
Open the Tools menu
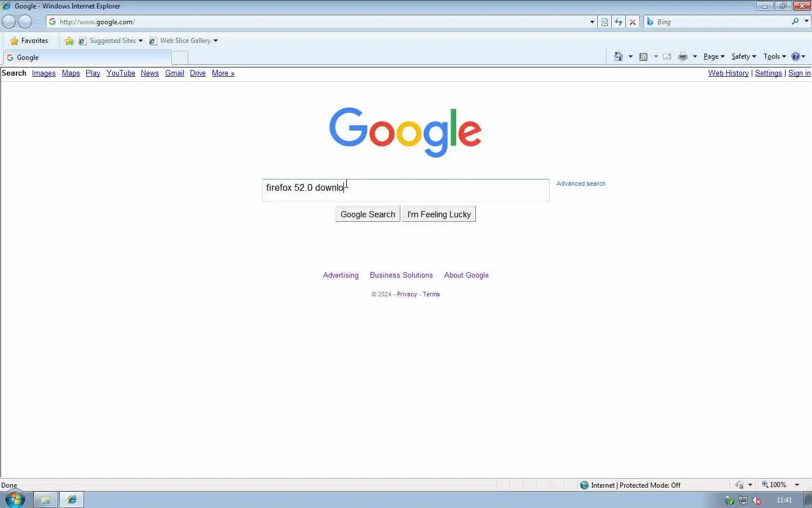[774, 56]
